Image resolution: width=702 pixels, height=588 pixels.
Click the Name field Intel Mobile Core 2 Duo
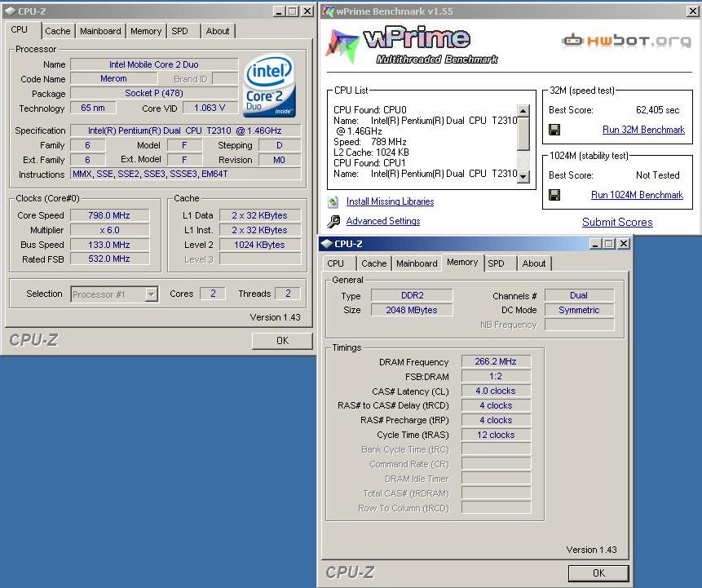coord(154,64)
